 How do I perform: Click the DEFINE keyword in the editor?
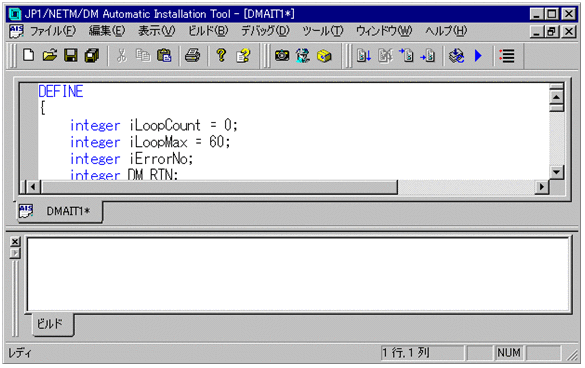[61, 91]
